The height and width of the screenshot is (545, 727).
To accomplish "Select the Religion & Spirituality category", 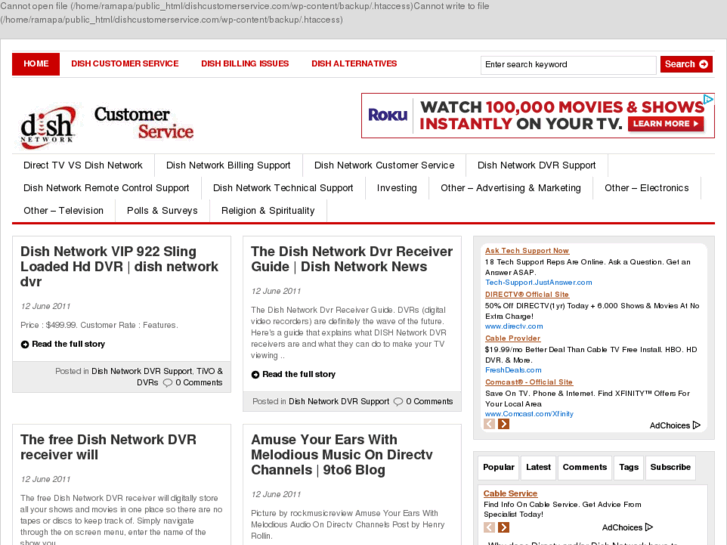I will [x=268, y=211].
